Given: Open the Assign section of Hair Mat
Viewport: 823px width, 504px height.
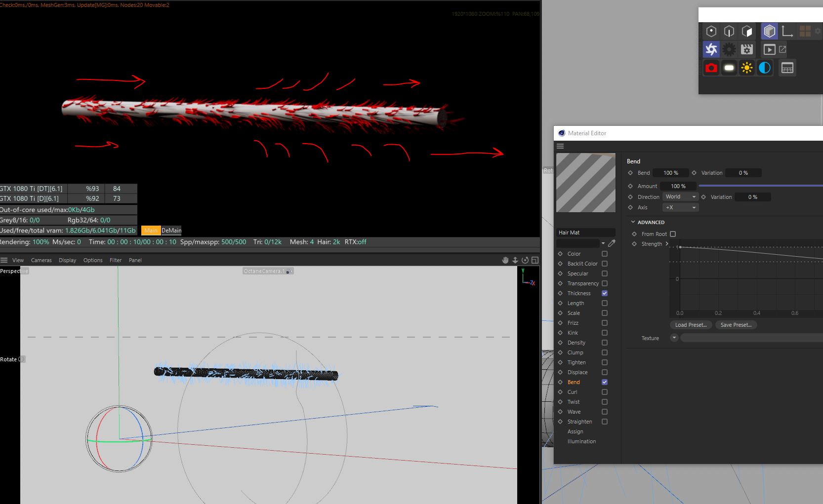Looking at the screenshot, I should click(575, 431).
